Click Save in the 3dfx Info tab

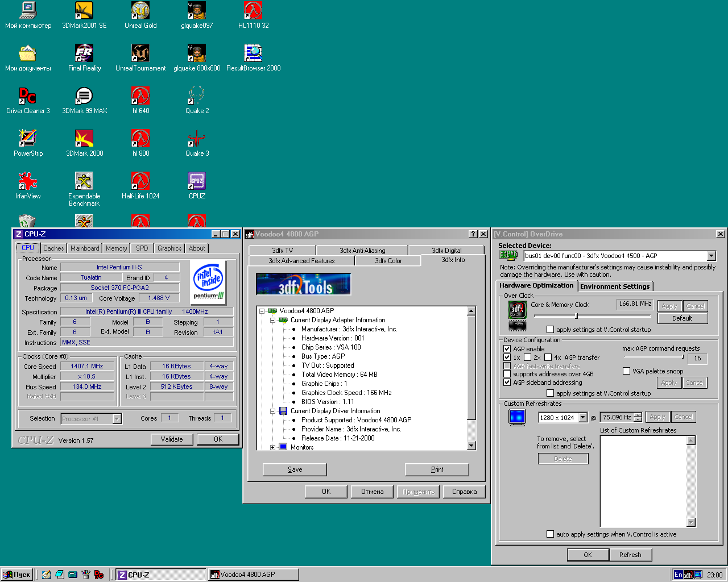(295, 469)
